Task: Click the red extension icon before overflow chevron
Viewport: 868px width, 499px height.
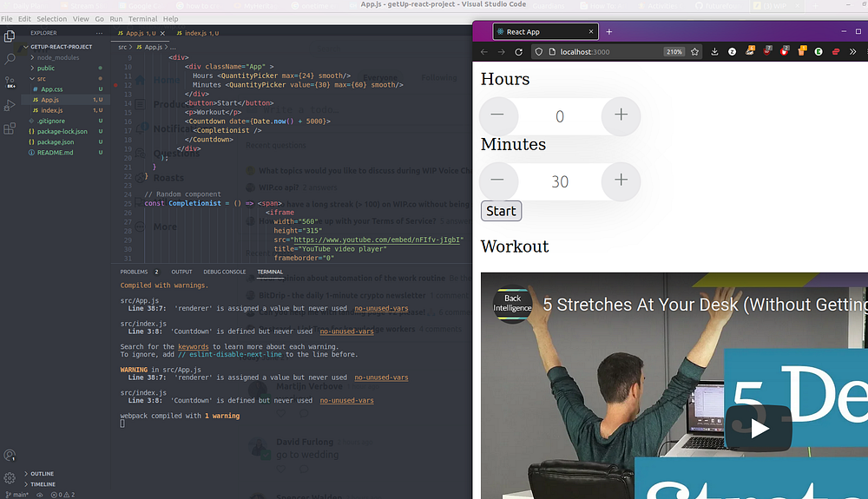Action: (x=836, y=52)
